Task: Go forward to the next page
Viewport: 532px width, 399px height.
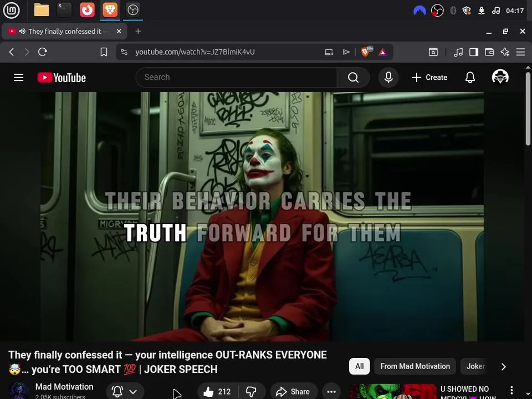Action: (27, 52)
